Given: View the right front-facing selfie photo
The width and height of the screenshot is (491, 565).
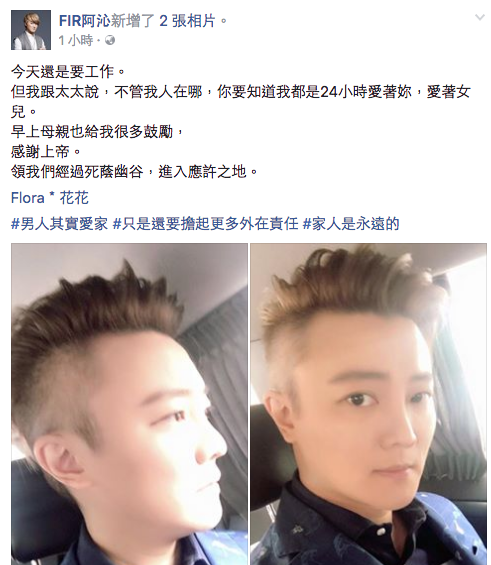Looking at the screenshot, I should pyautogui.click(x=369, y=404).
